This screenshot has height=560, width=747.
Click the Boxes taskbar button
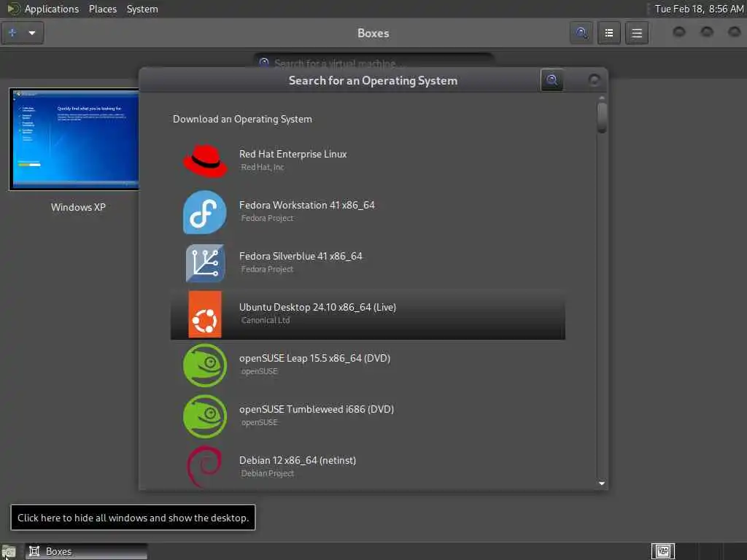(86, 551)
